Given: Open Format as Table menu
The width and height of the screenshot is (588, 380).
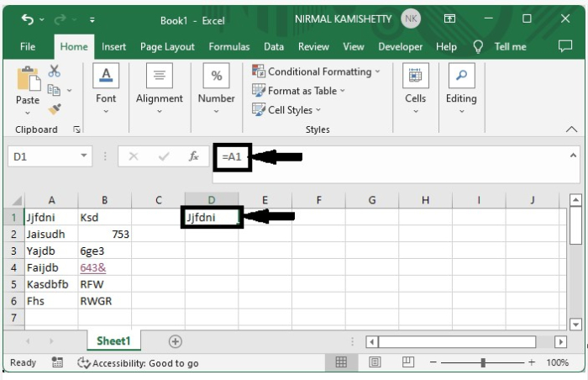Looking at the screenshot, I should click(299, 91).
